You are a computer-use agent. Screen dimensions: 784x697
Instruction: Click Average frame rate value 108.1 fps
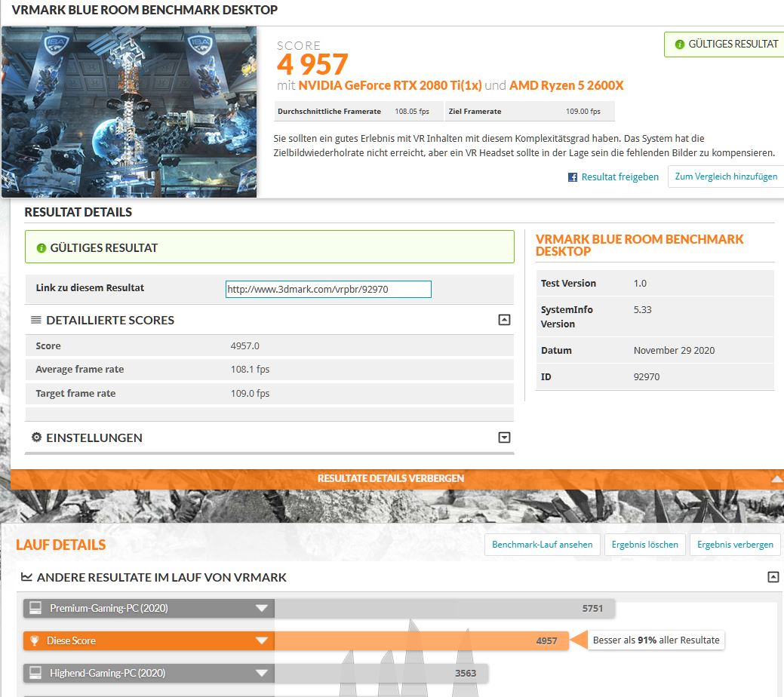(x=250, y=370)
